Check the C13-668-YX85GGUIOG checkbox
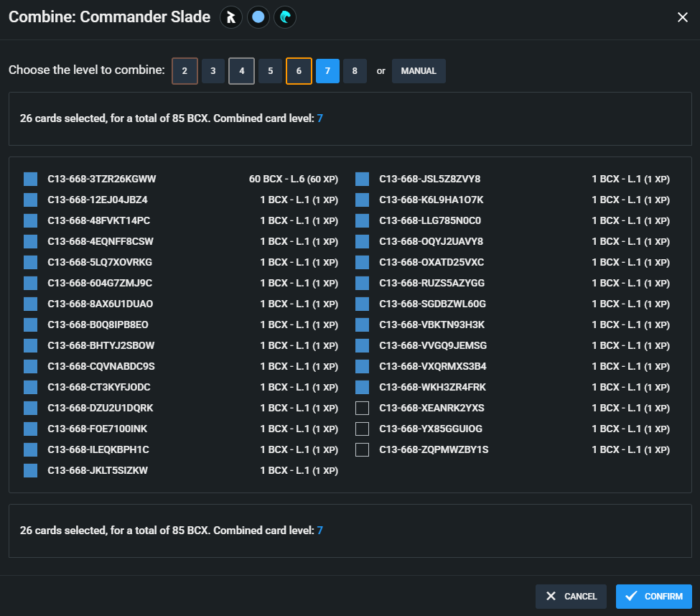The width and height of the screenshot is (700, 616). [362, 429]
